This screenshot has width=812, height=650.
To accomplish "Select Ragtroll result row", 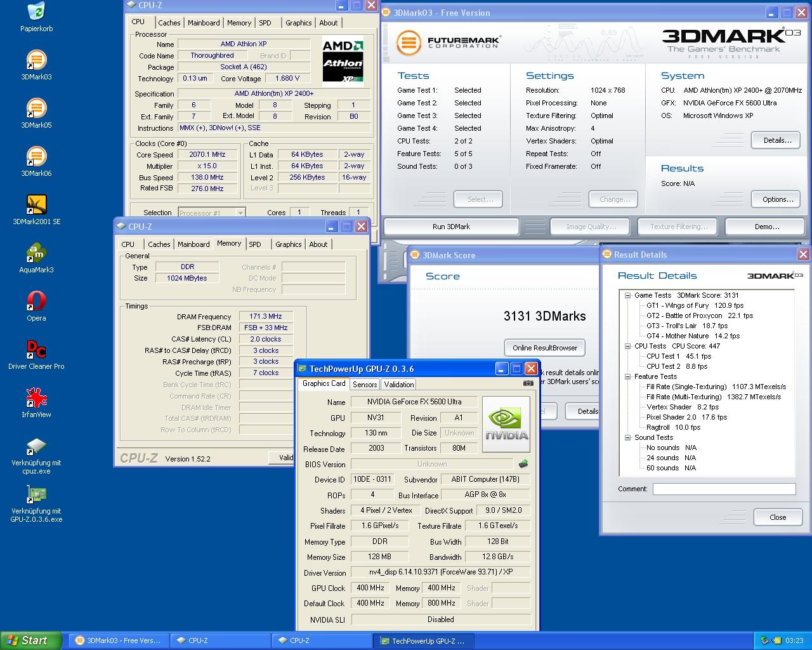I will [x=674, y=427].
